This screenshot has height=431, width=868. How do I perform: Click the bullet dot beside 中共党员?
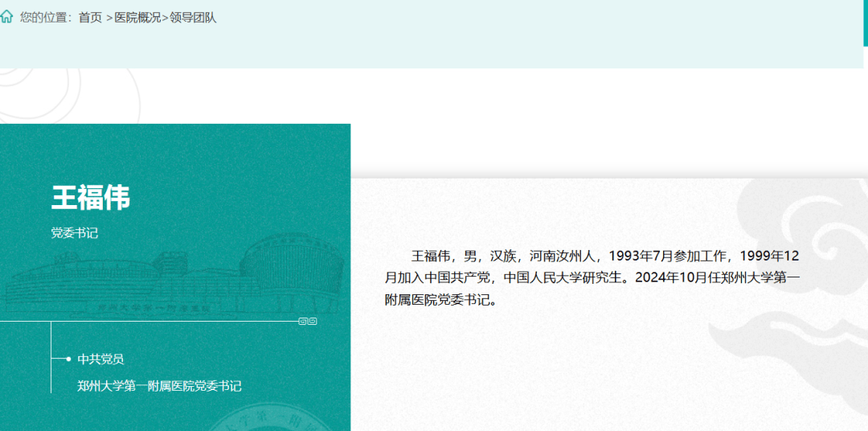pos(68,359)
